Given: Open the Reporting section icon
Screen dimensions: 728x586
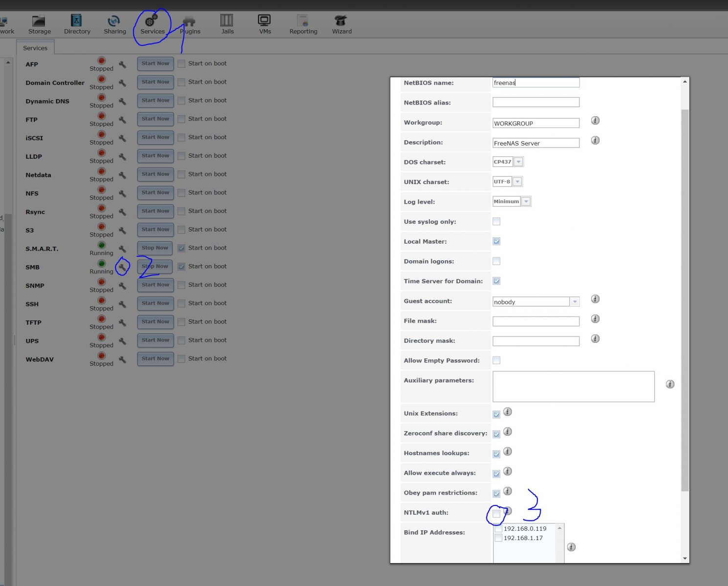Looking at the screenshot, I should tap(303, 21).
